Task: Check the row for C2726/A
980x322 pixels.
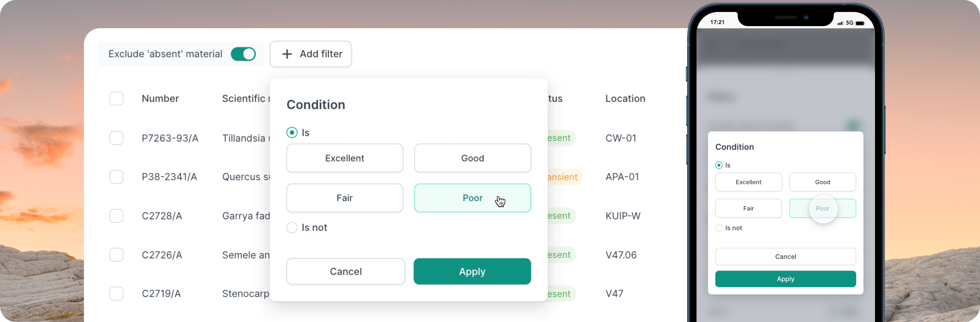Action: pos(116,255)
